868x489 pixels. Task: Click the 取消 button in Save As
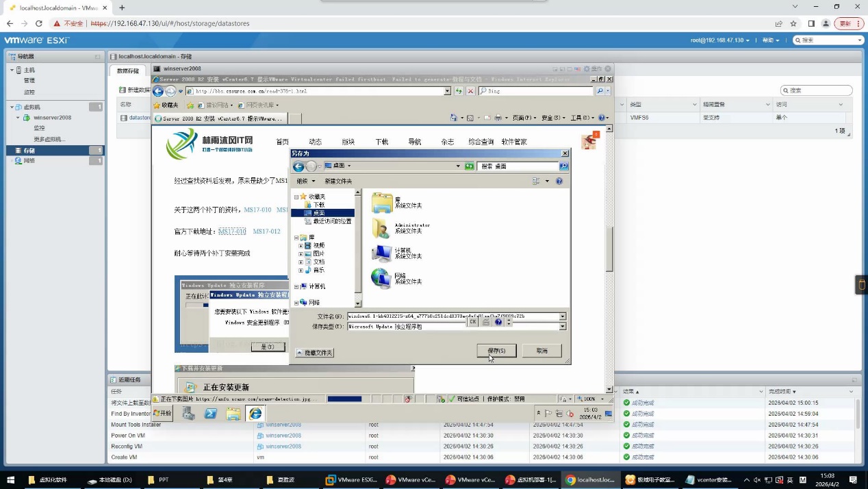coord(541,351)
